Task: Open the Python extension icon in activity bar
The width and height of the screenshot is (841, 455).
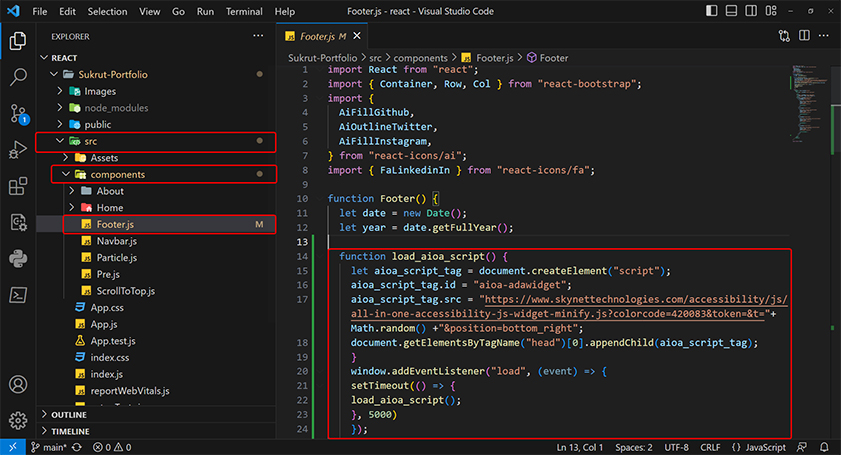Action: (18, 259)
